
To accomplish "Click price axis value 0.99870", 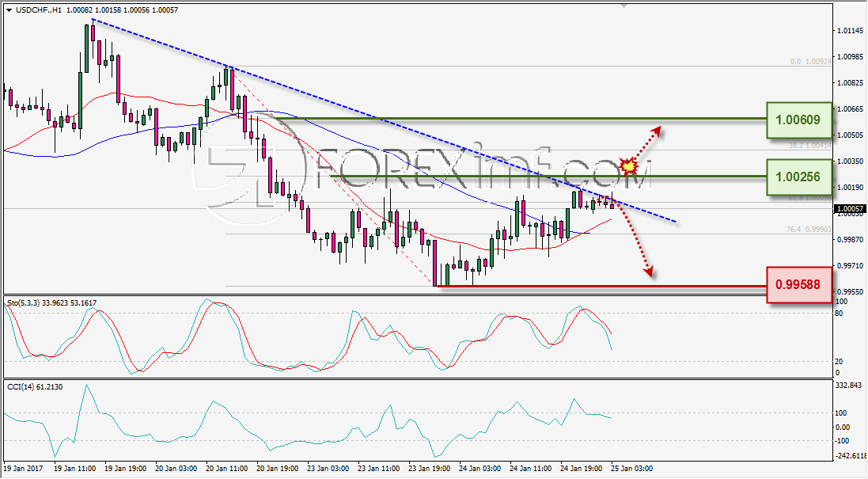I will click(x=851, y=240).
